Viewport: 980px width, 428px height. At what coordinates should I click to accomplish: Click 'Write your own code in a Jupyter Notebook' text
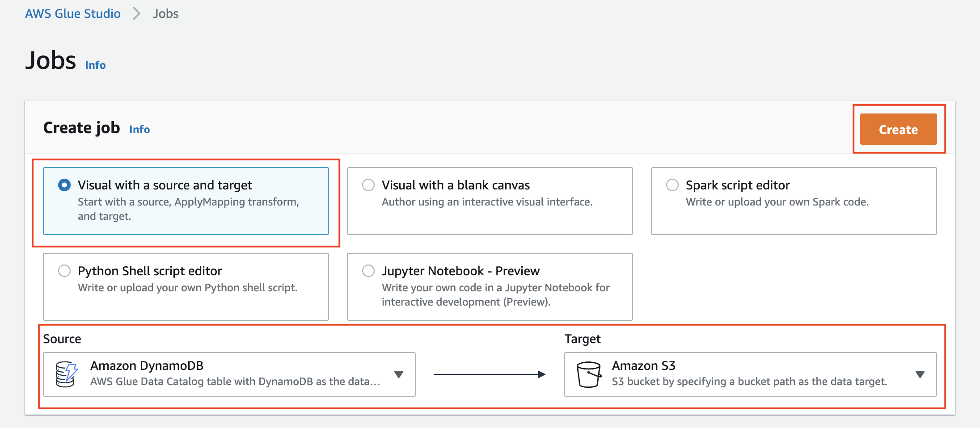[x=495, y=295]
